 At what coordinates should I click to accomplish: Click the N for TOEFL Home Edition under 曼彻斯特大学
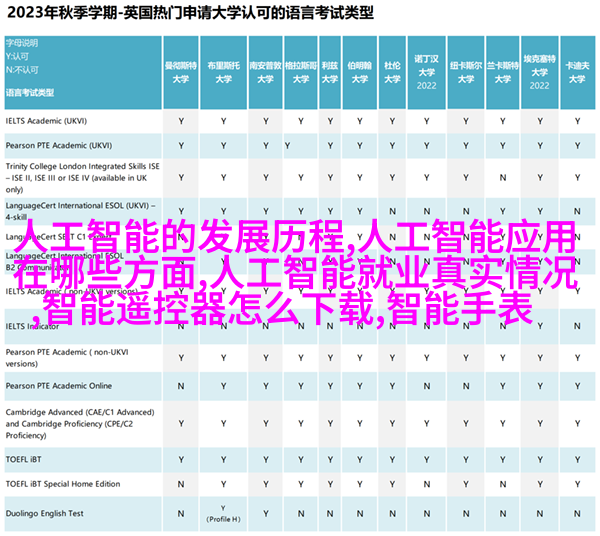click(x=181, y=484)
